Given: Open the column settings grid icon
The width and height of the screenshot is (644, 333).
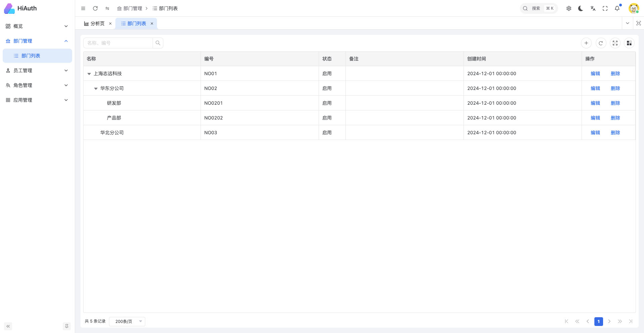Looking at the screenshot, I should tap(629, 43).
